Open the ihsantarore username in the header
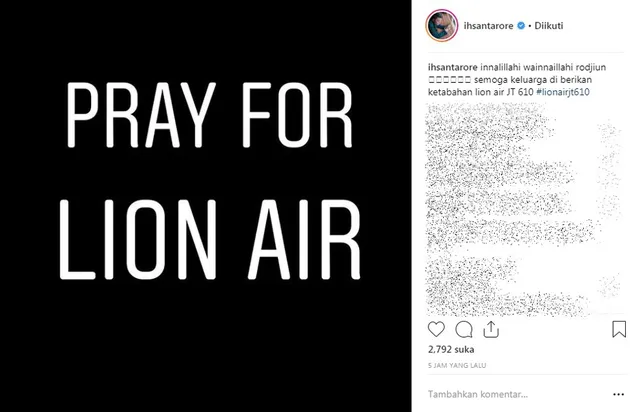 [490, 26]
